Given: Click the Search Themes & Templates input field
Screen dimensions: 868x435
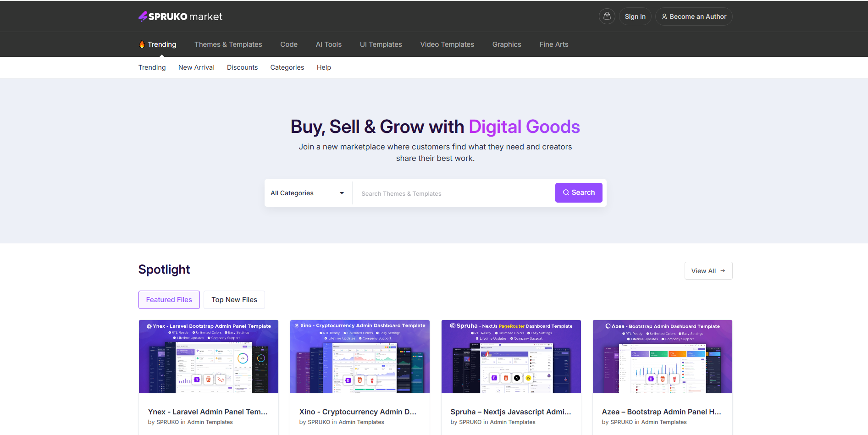Looking at the screenshot, I should click(x=436, y=193).
